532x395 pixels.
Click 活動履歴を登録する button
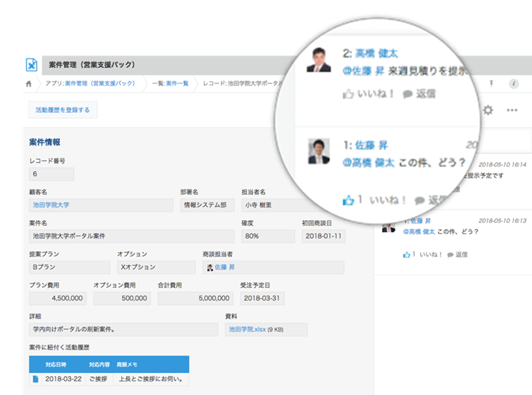pyautogui.click(x=63, y=109)
